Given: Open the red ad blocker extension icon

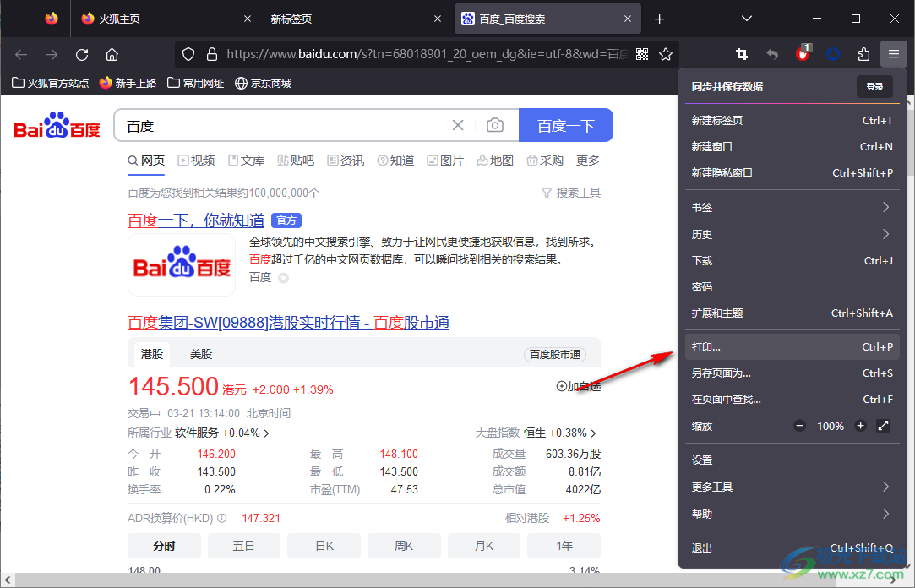Looking at the screenshot, I should pyautogui.click(x=803, y=53).
